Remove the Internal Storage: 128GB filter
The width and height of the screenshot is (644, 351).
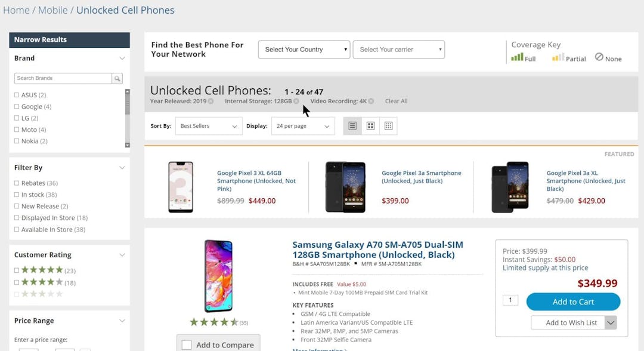(x=297, y=101)
